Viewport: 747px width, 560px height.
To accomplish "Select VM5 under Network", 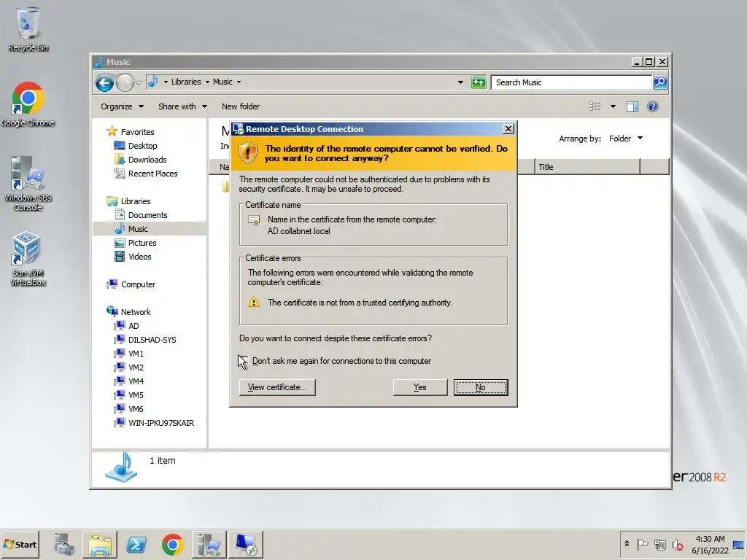I will coord(136,395).
